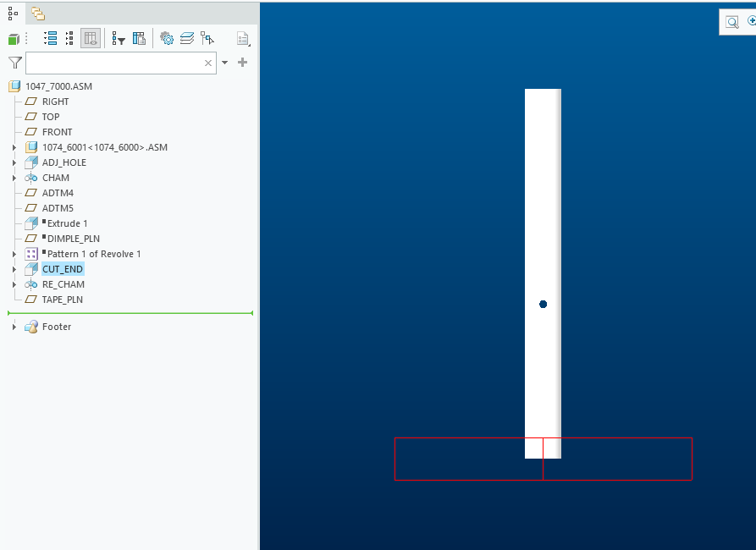The height and width of the screenshot is (550, 756).
Task: Click the plus button beside the search box
Action: 242,63
